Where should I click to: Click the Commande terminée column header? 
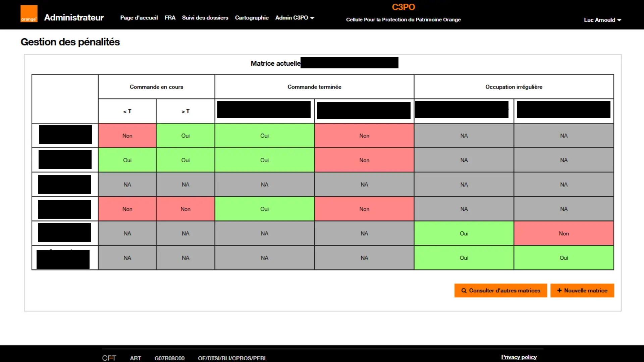pyautogui.click(x=314, y=87)
